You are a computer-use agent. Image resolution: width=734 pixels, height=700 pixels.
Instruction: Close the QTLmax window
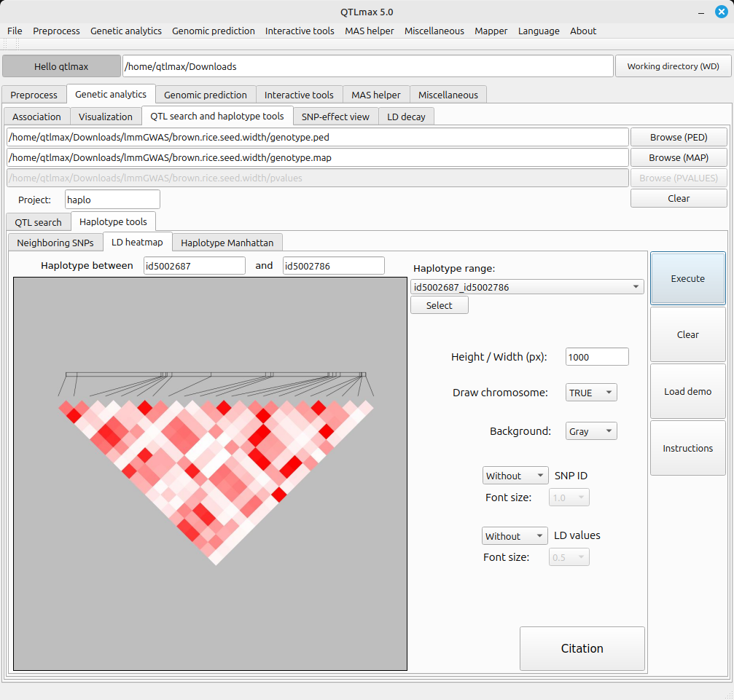click(720, 11)
